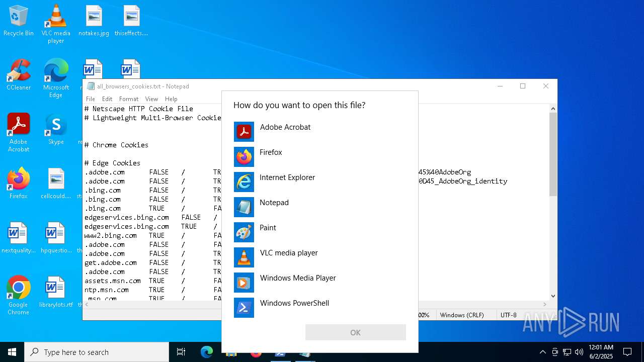The image size is (644, 362).
Task: Select the thiseffects desktop image file
Action: point(131,21)
